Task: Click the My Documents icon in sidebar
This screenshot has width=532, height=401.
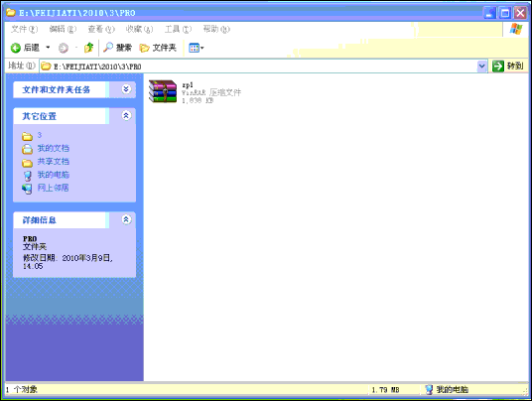Action: (27, 149)
